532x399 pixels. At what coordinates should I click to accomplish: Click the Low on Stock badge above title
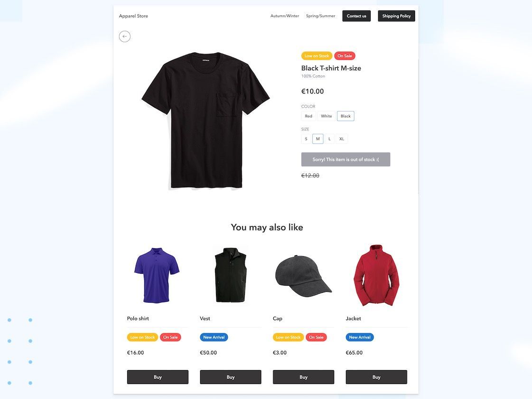[x=317, y=56]
